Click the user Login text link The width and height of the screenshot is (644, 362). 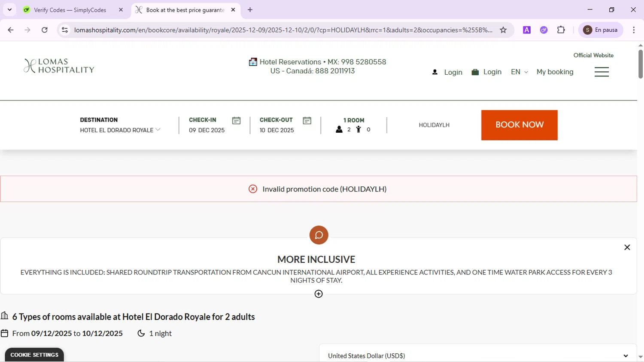point(453,72)
